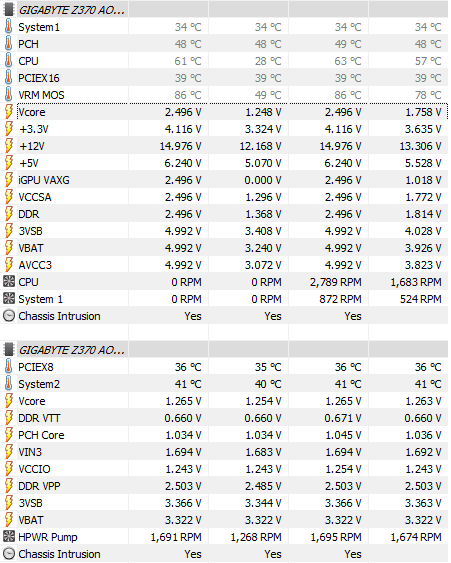Click the thermometer icon next to System1
Viewport: 451px width, 563px height.
pyautogui.click(x=9, y=27)
